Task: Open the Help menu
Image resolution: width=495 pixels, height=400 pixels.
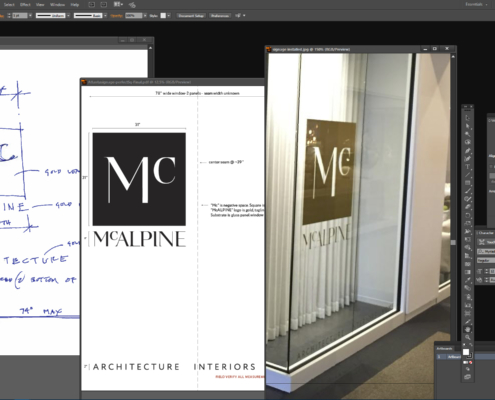Action: [75, 5]
